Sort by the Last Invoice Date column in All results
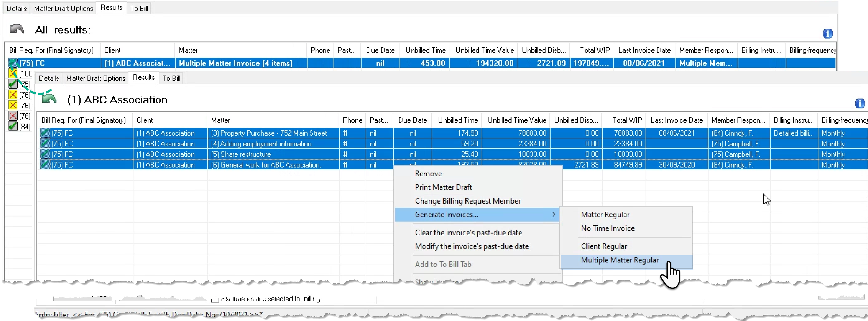The width and height of the screenshot is (868, 321). pos(644,50)
